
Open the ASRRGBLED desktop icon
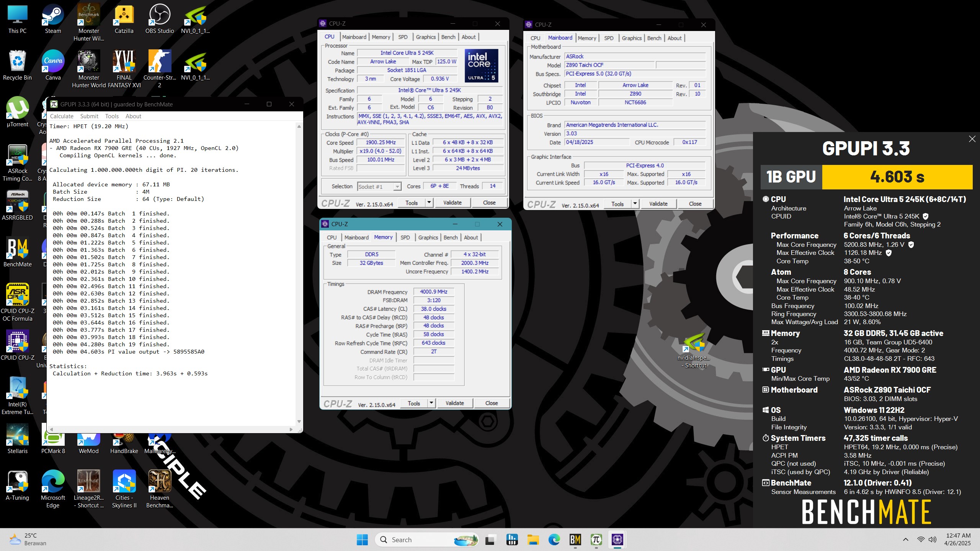pos(17,206)
